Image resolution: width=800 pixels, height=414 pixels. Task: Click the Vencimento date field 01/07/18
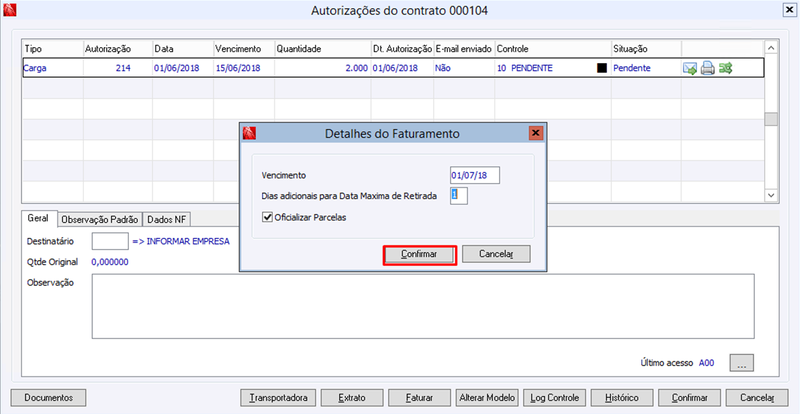[475, 175]
